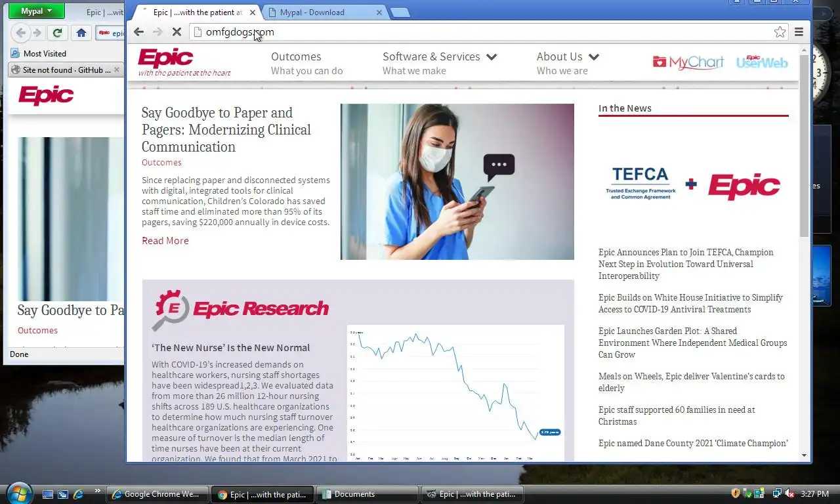Click the Outcomes link in Mypal window
Screen dimensions: 840x504
(37, 330)
